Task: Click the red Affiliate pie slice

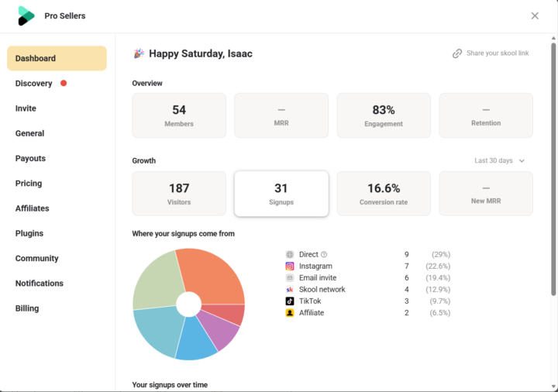Action: pyautogui.click(x=228, y=313)
